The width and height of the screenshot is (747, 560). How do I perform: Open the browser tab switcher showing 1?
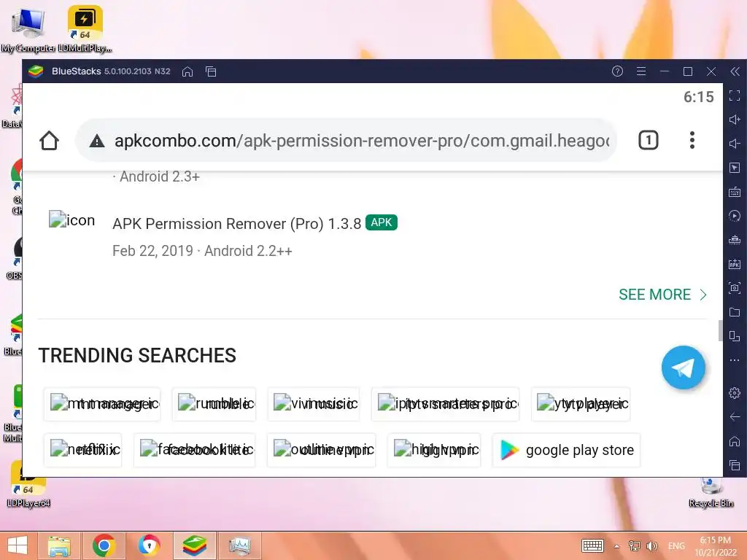(x=649, y=141)
